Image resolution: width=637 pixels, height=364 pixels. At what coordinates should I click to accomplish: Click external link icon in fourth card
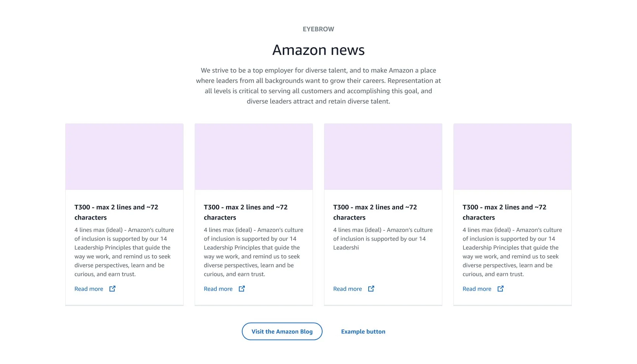tap(501, 289)
